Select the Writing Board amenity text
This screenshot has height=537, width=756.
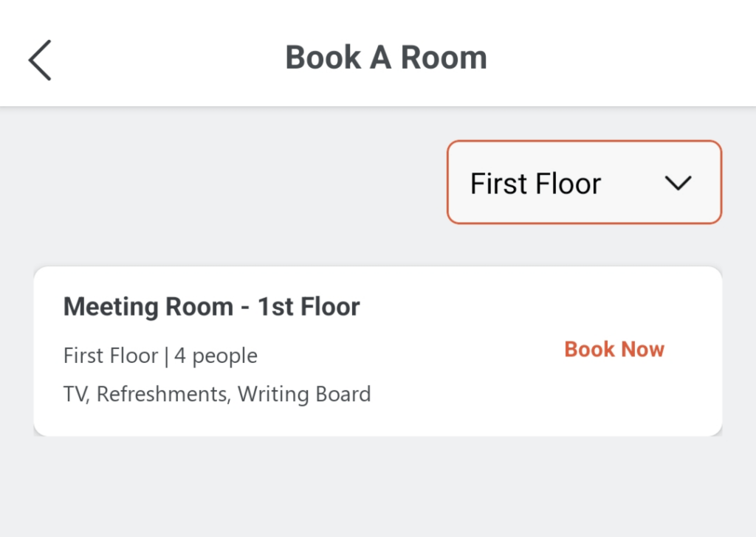click(304, 394)
